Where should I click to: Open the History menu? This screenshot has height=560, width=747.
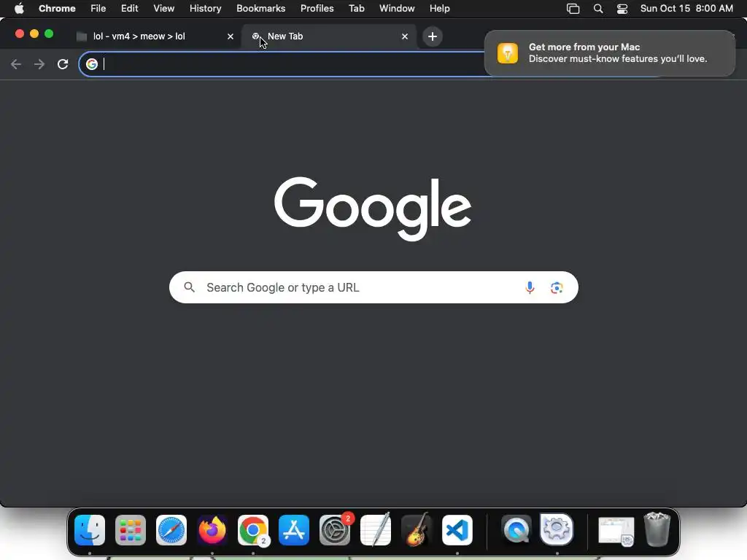click(x=205, y=9)
